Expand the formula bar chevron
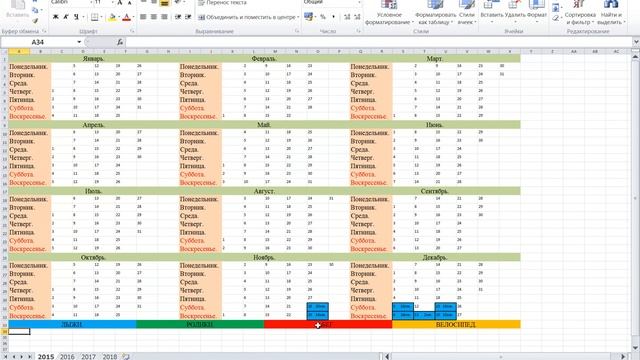 tap(636, 42)
